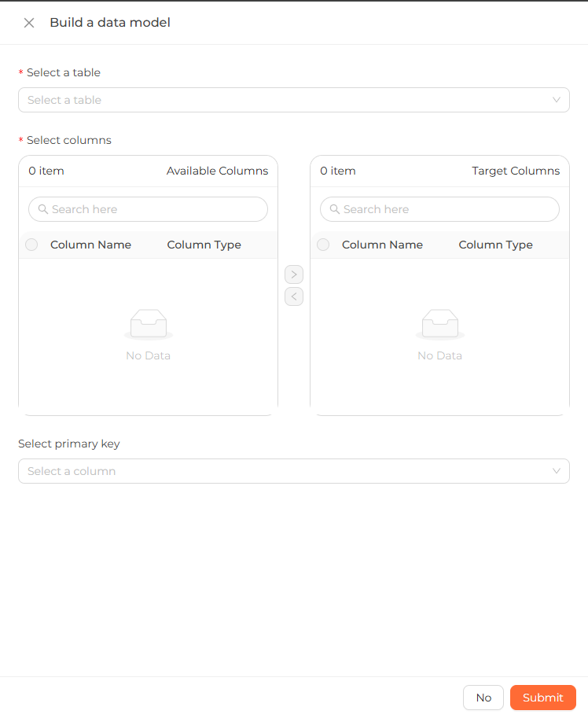Screen dimensions: 588x718
Task: Click Column Name header in Target Columns
Action: point(383,245)
